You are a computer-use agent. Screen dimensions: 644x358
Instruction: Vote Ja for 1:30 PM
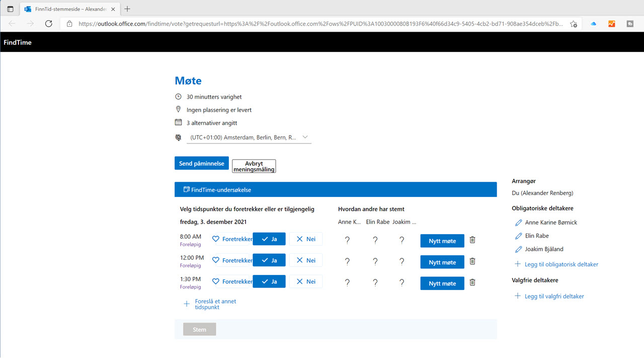[x=269, y=281]
